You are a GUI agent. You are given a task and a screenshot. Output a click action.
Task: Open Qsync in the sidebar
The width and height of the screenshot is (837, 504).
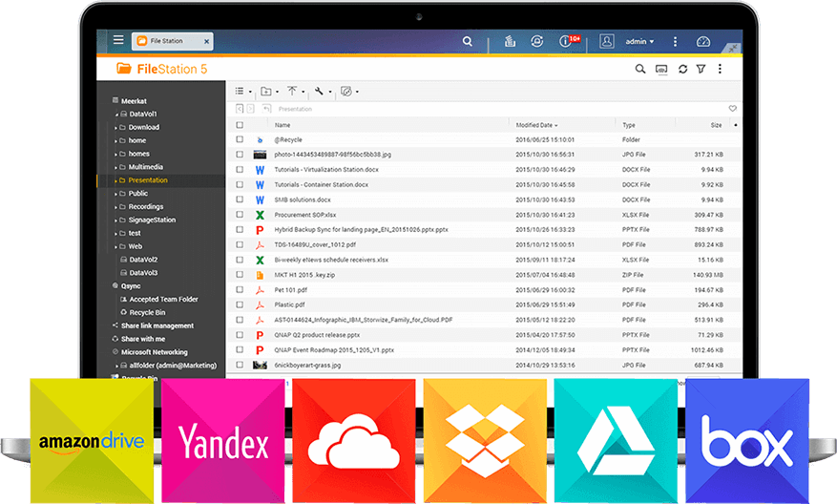click(x=131, y=285)
